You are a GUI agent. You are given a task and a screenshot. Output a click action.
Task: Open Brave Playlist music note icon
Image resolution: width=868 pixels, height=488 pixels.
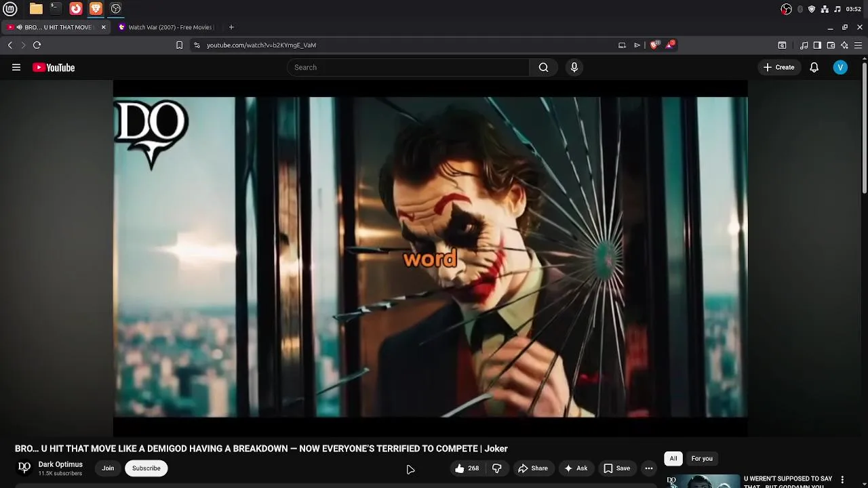point(804,45)
